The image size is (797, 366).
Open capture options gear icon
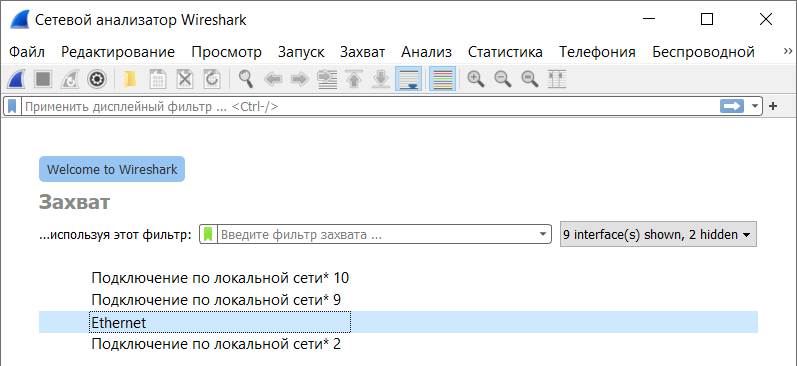(x=97, y=79)
